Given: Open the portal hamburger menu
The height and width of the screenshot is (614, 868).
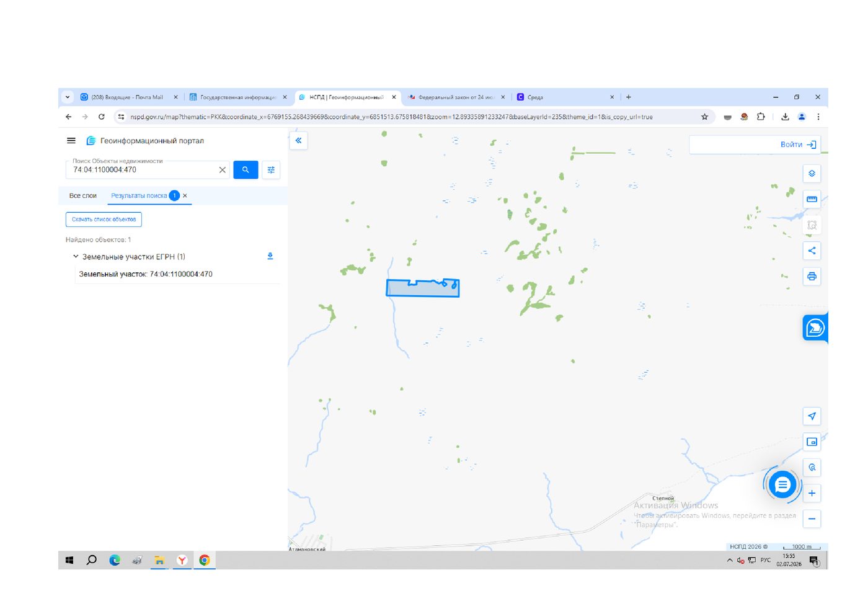Looking at the screenshot, I should pos(71,141).
